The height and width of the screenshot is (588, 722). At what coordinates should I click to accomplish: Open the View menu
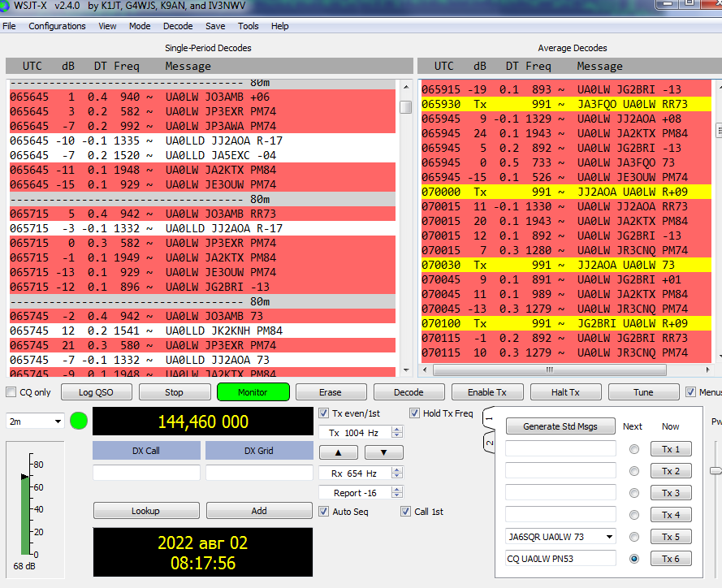107,26
